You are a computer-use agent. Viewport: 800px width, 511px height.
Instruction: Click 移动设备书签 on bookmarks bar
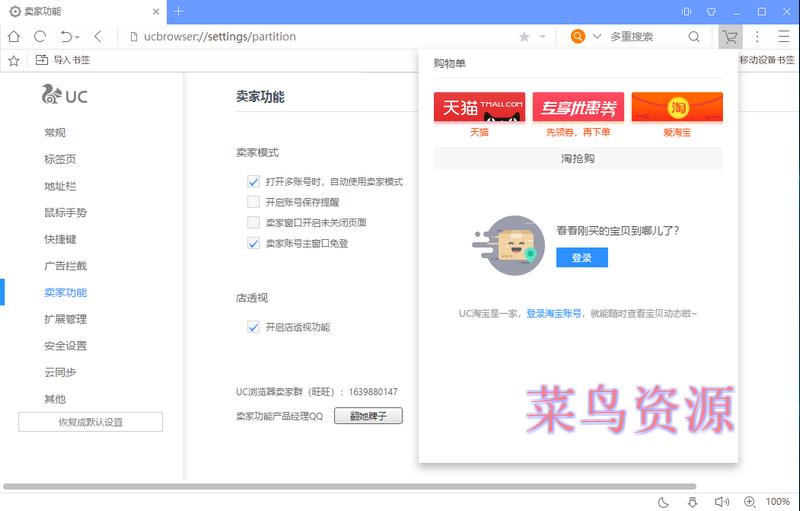point(767,60)
